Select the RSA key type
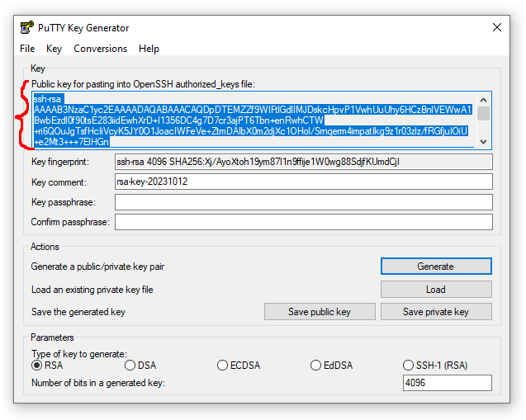This screenshot has height=420, width=526. click(x=37, y=365)
